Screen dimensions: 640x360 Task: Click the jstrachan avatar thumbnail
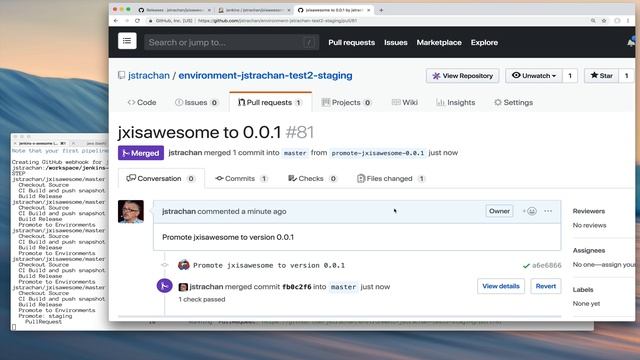pyautogui.click(x=131, y=211)
